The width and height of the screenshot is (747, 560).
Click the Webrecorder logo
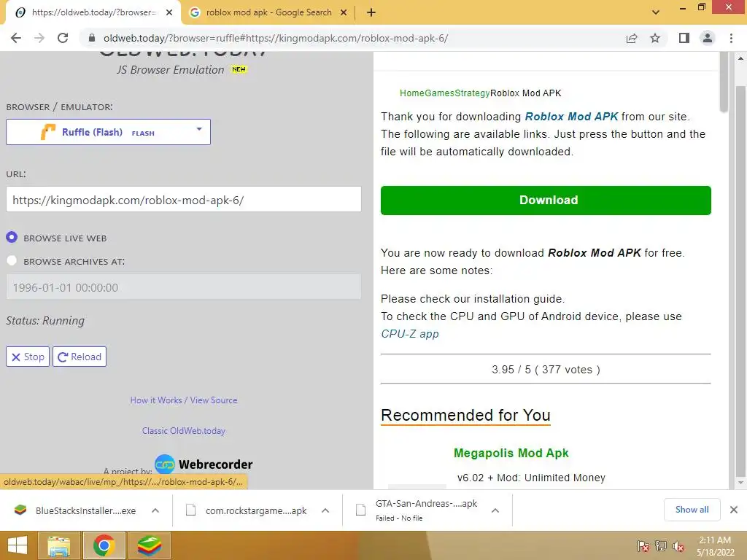tap(204, 464)
